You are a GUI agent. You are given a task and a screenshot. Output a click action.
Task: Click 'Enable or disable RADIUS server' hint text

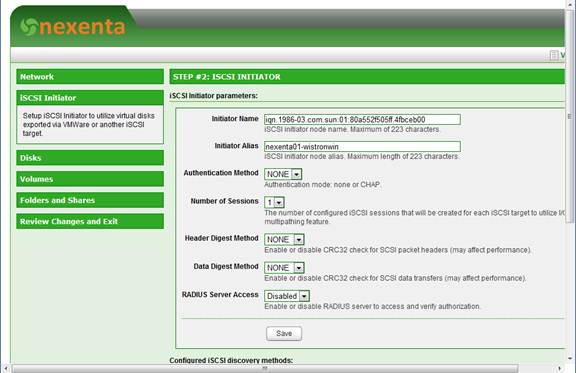372,306
